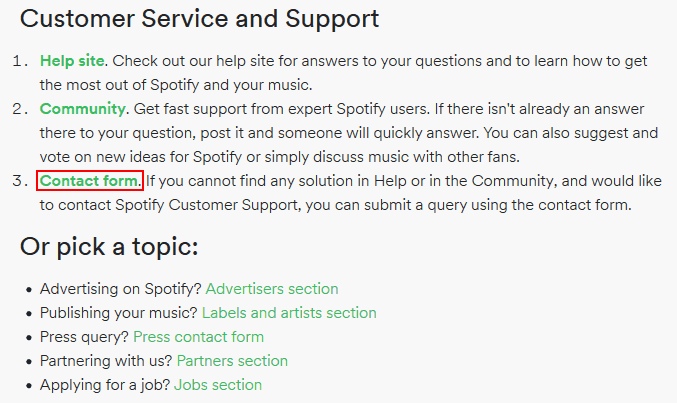Image resolution: width=677 pixels, height=403 pixels.
Task: Click the "Or pick a topic:" heading
Action: (109, 247)
